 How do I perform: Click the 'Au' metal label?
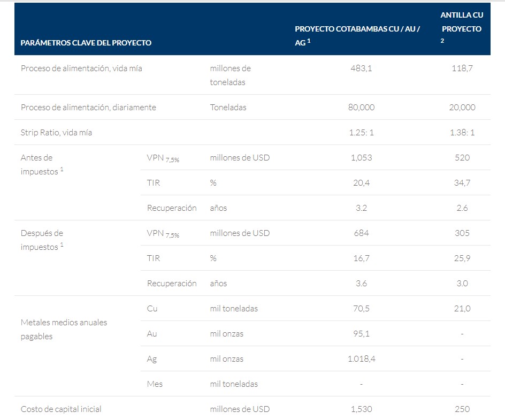tap(152, 333)
